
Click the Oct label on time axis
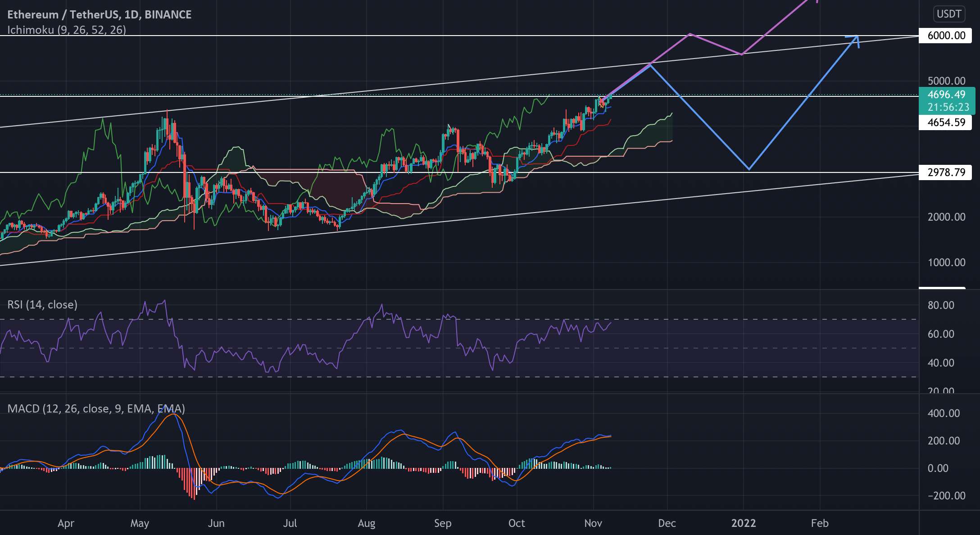(x=517, y=523)
